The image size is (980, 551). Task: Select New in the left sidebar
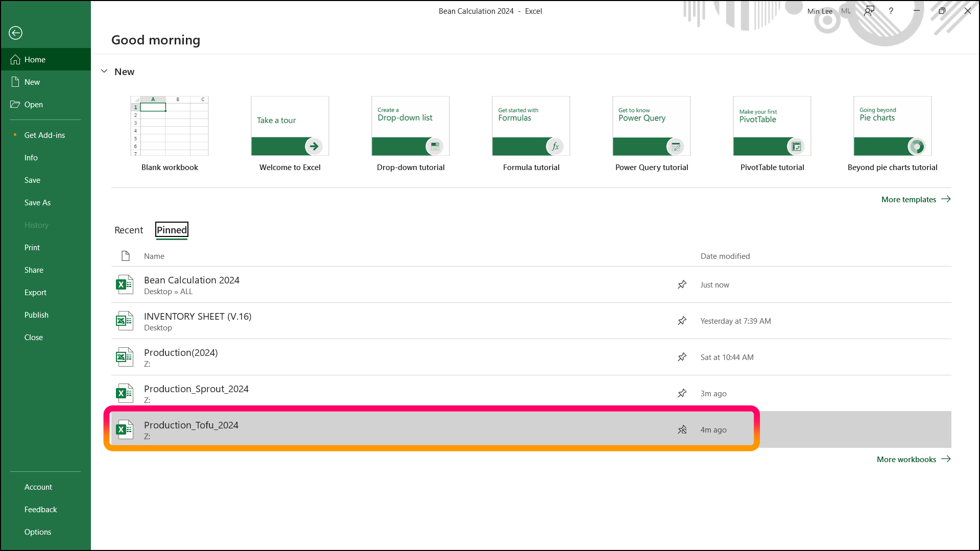(45, 82)
